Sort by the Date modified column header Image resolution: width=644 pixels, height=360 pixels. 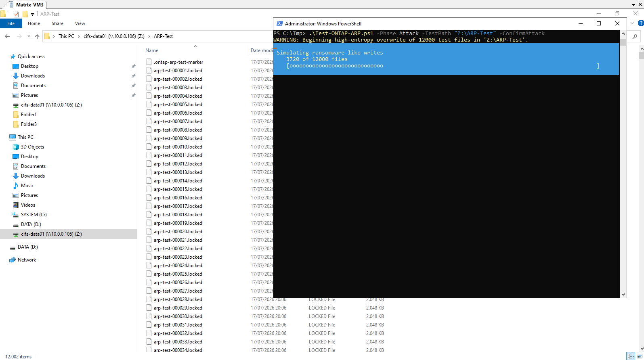tap(261, 50)
